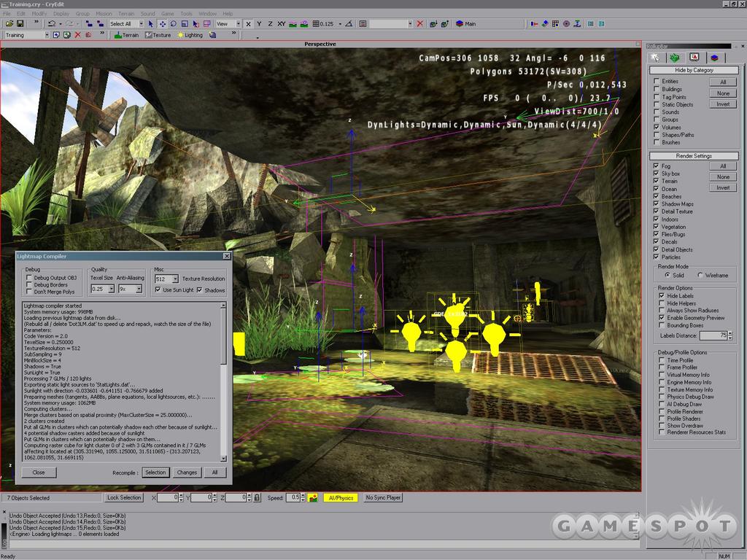747x560 pixels.
Task: Enable Bounding Boxes render option
Action: click(x=662, y=325)
